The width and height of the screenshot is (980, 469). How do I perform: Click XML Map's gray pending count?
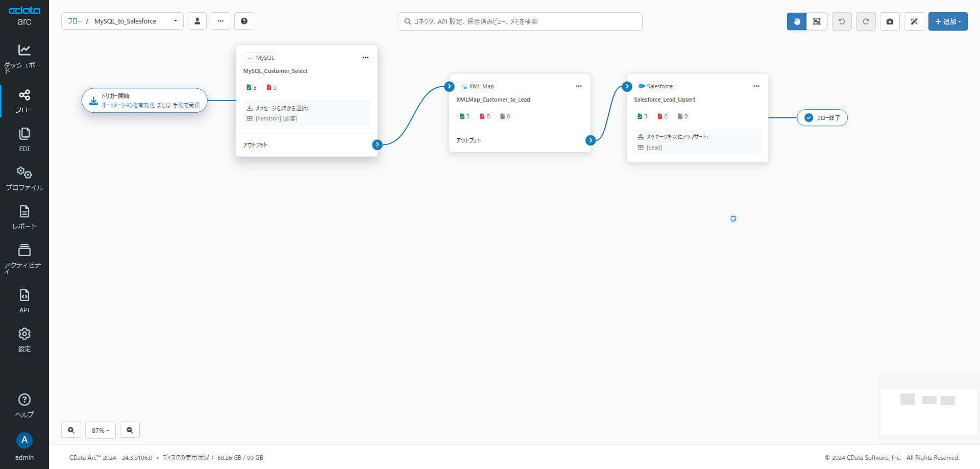(x=505, y=116)
